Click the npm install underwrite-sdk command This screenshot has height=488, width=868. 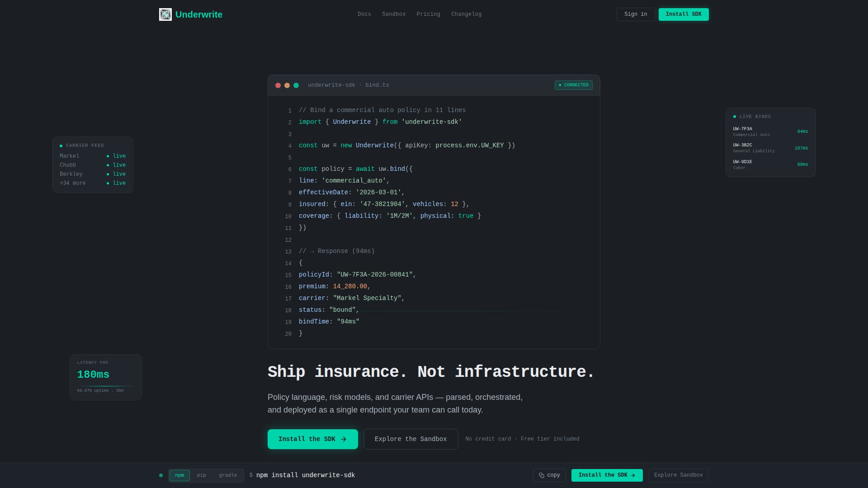click(x=306, y=475)
